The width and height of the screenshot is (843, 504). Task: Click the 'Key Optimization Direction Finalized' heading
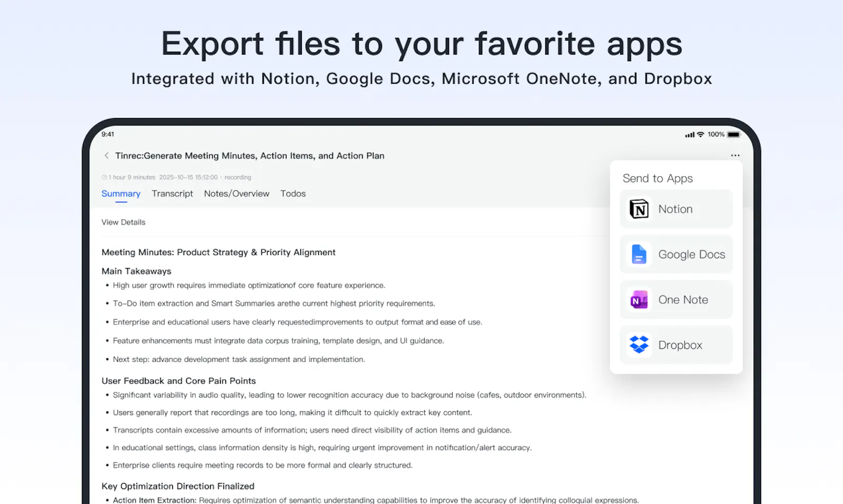(x=178, y=486)
